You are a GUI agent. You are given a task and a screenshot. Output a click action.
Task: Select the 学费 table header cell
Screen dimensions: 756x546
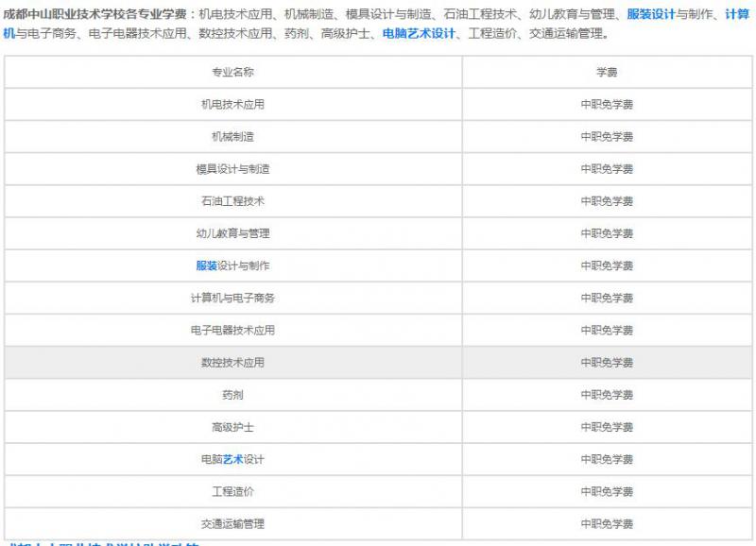603,71
